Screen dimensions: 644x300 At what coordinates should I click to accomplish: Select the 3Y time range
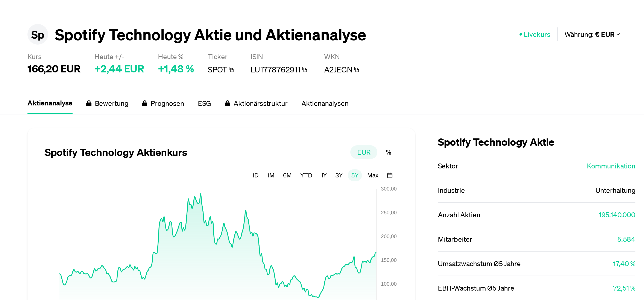click(339, 175)
